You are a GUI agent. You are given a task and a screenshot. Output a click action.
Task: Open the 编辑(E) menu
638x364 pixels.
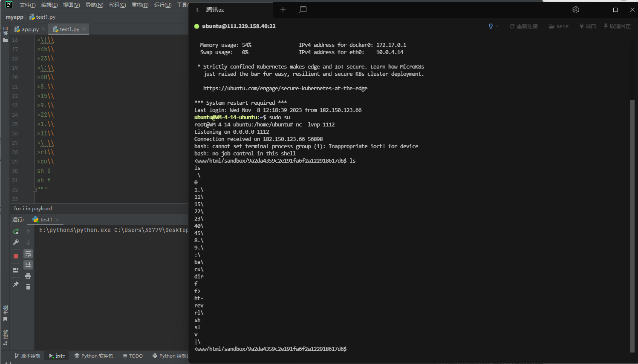[49, 5]
